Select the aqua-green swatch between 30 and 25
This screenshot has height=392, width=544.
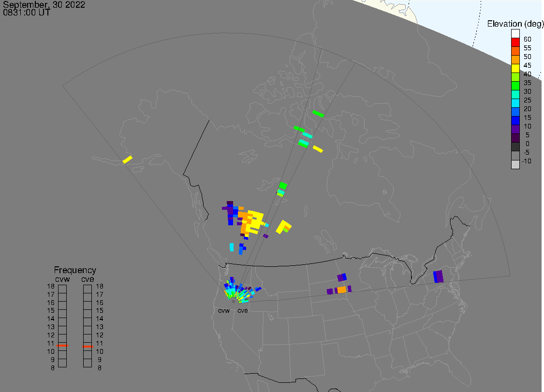tap(515, 95)
